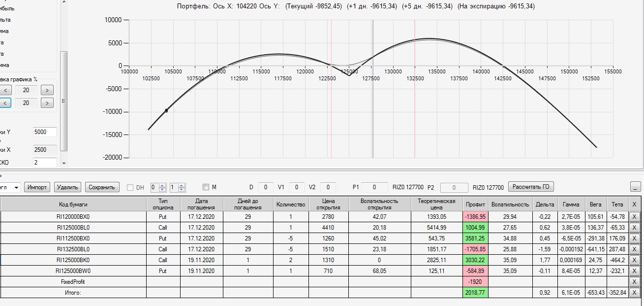This screenshot has width=644, height=306.
Task: Delete the RI125000BK0 row with X
Action: (634, 260)
